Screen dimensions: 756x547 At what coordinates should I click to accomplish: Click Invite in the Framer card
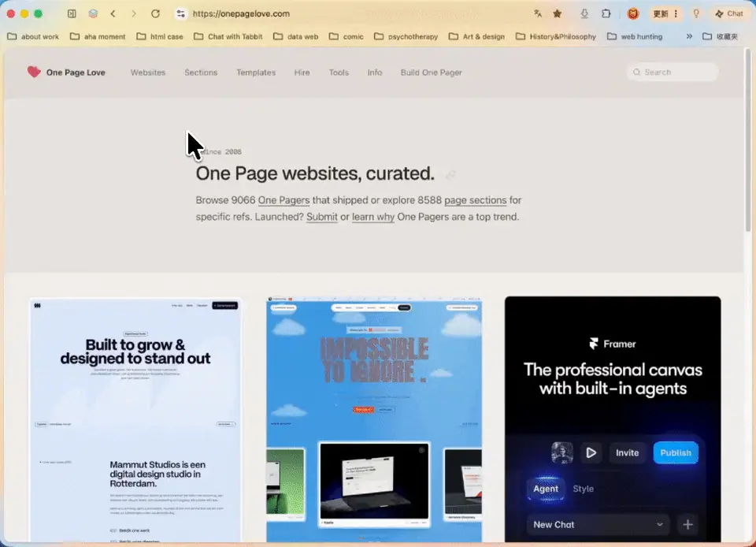coord(627,453)
